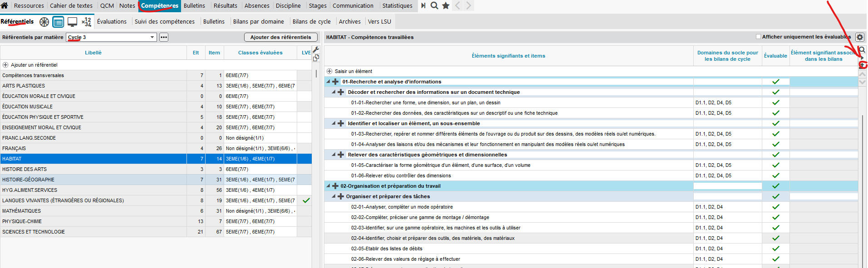Open the Cahier de textes tab
This screenshot has width=868, height=268.
(71, 5)
